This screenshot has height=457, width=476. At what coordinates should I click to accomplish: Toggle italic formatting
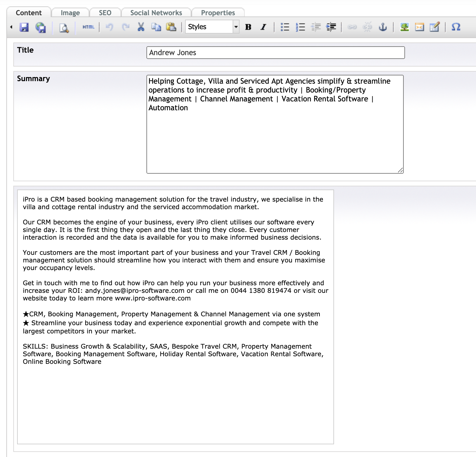click(x=263, y=27)
